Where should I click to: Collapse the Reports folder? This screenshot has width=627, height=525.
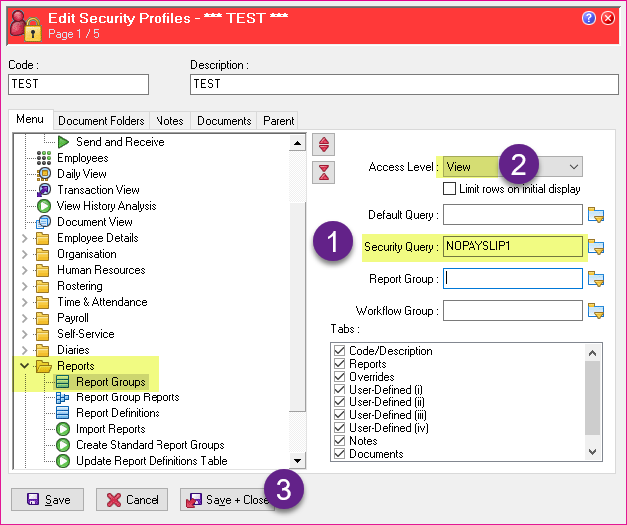pyautogui.click(x=25, y=366)
